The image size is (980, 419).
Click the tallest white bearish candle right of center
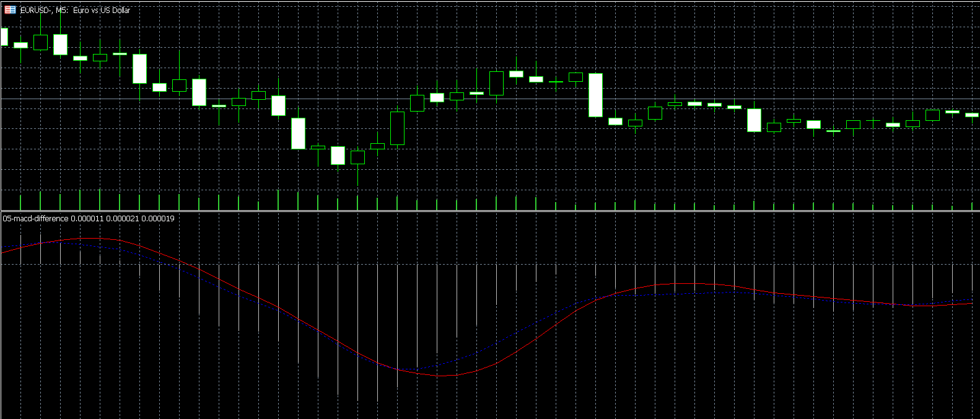(x=595, y=95)
